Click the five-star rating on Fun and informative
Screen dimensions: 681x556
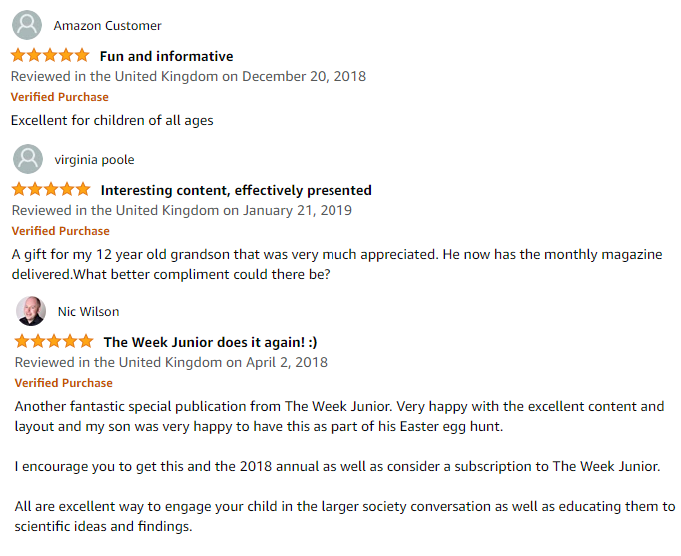point(50,56)
